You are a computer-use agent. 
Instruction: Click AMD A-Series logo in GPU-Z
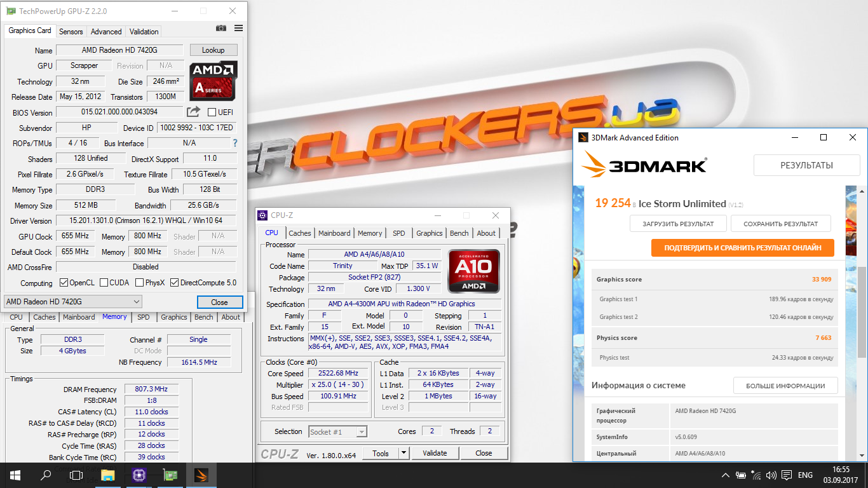[x=214, y=80]
